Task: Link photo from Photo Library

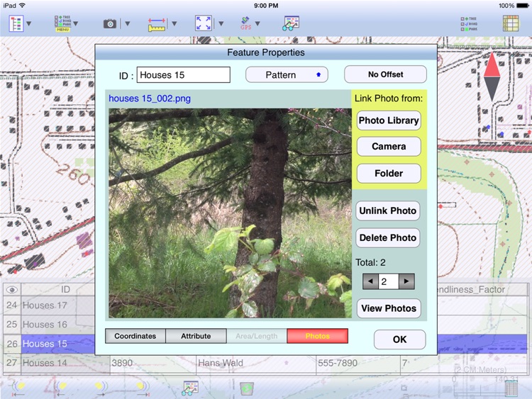Action: coord(389,120)
